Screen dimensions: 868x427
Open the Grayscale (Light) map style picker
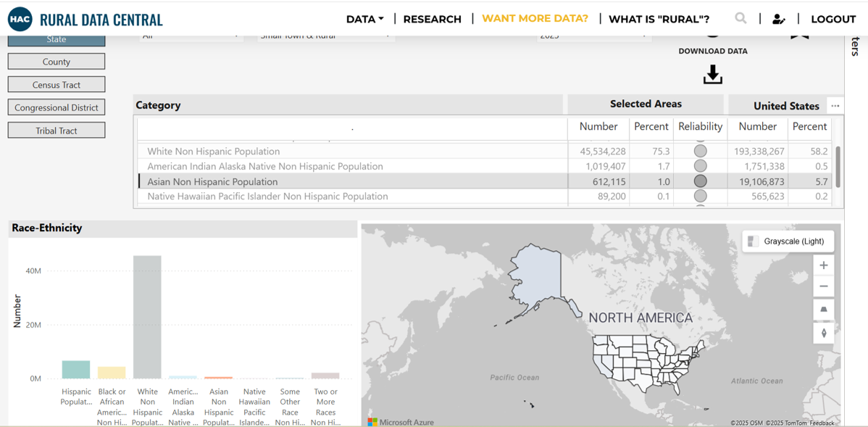(787, 241)
